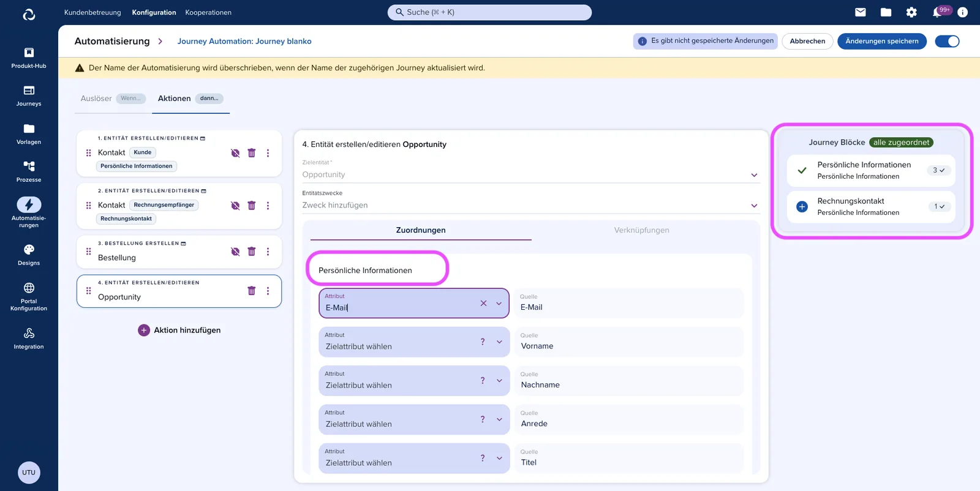This screenshot has height=491, width=980.
Task: Click the help question mark in Vorname row
Action: 483,342
